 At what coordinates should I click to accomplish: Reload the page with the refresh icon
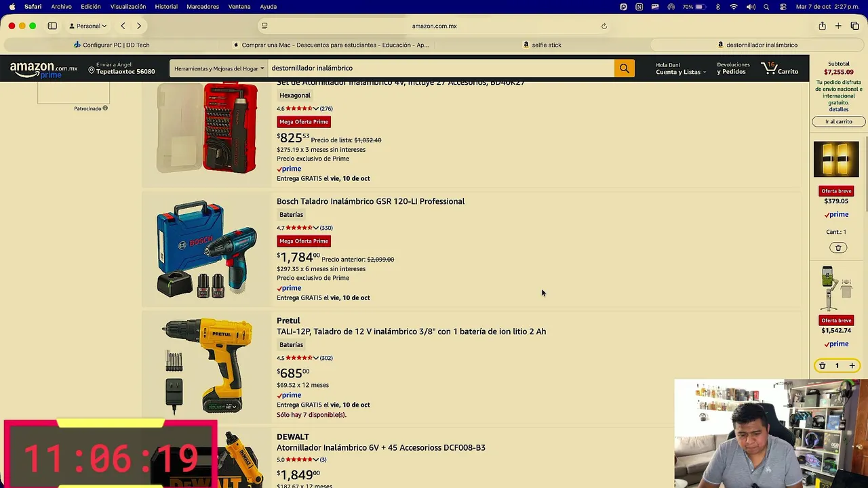pyautogui.click(x=604, y=26)
